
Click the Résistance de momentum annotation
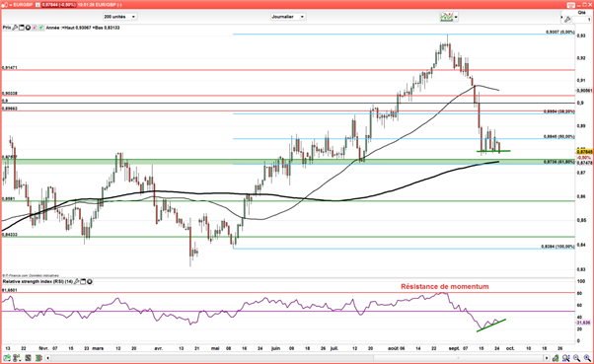445,287
